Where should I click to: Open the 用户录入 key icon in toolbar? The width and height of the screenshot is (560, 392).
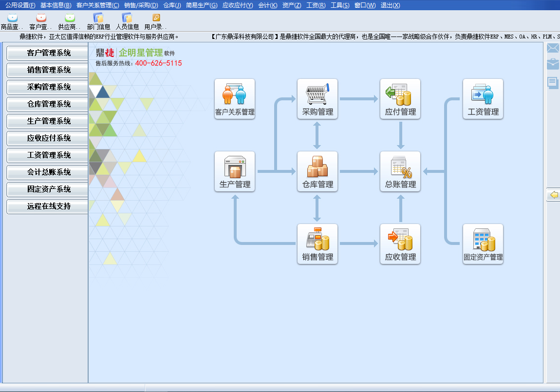pyautogui.click(x=156, y=21)
